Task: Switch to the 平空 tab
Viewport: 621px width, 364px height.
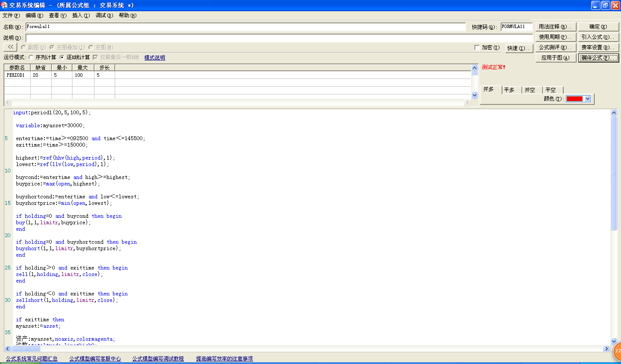Action: tap(552, 90)
